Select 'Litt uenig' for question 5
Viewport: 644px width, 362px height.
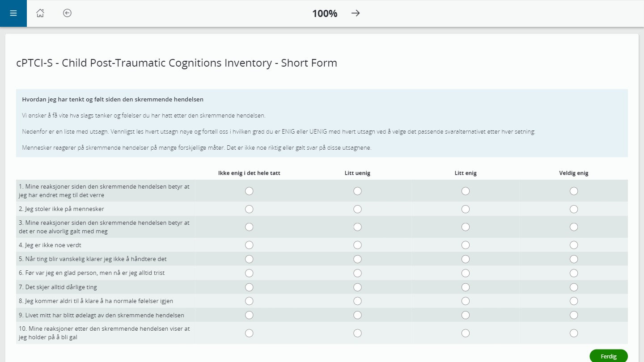click(x=357, y=259)
